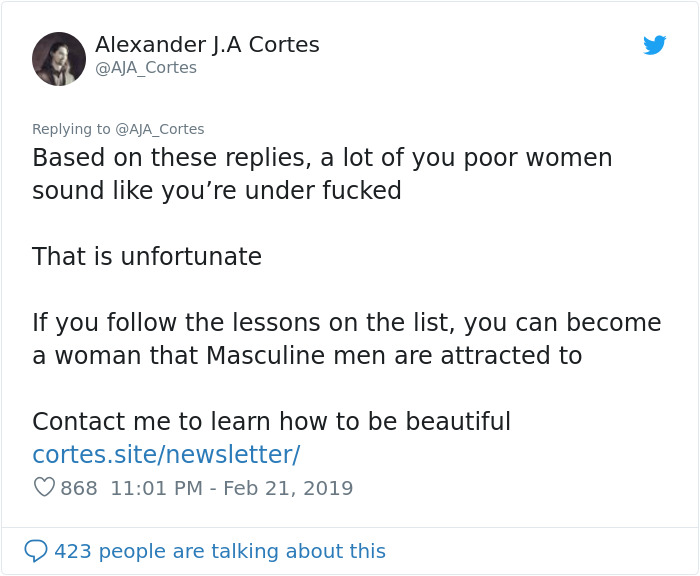Image resolution: width=700 pixels, height=576 pixels.
Task: Click the Feb 21, 2019 date
Action: [288, 488]
